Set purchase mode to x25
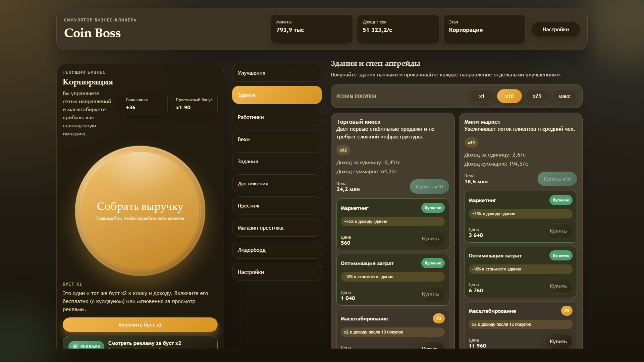 [x=537, y=96]
